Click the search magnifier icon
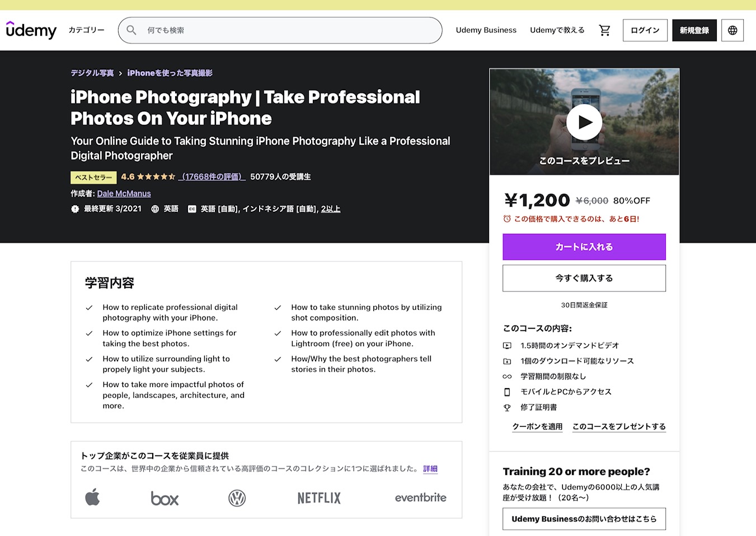Image resolution: width=756 pixels, height=536 pixels. click(x=132, y=30)
